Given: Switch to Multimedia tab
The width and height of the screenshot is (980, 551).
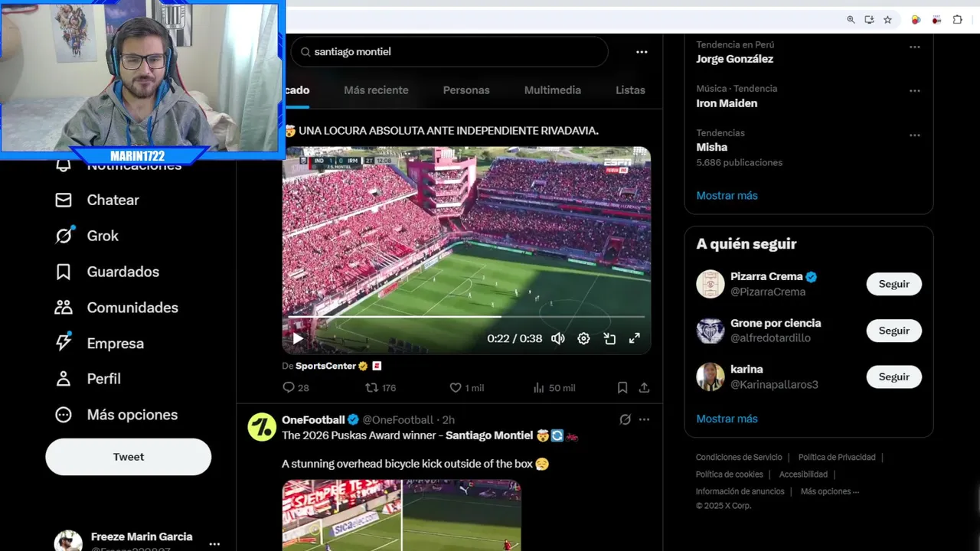Looking at the screenshot, I should 553,90.
